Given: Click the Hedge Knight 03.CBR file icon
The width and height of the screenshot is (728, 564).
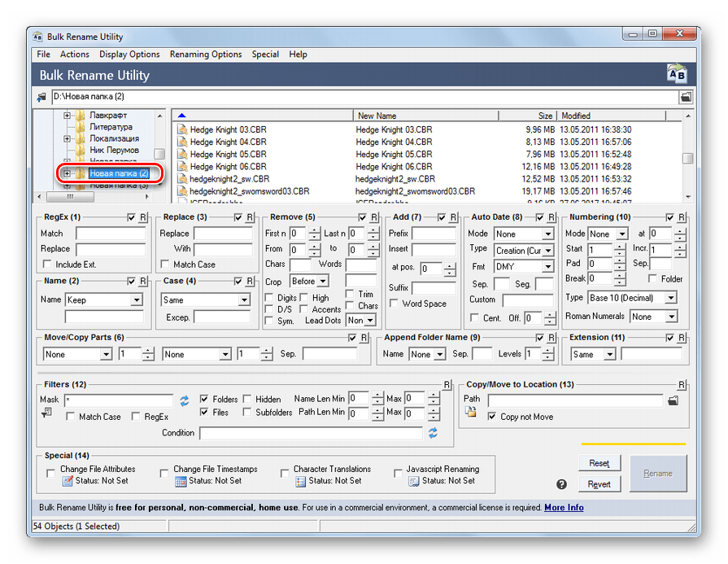Looking at the screenshot, I should pos(182,129).
